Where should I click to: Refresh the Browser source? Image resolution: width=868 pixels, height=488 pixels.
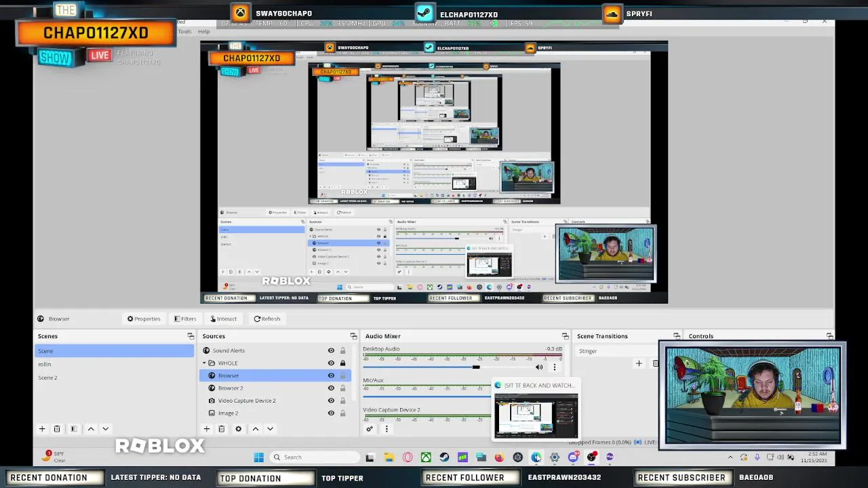click(267, 319)
